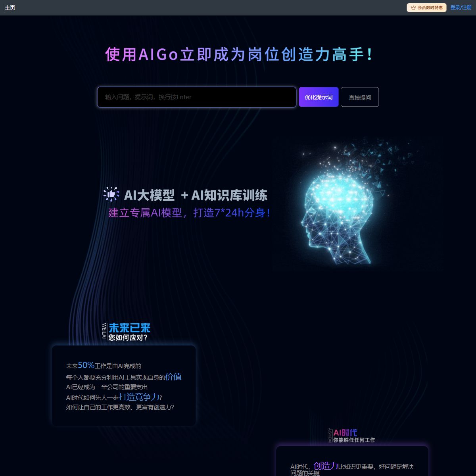Open the 主页 home menu item
476x476 pixels.
(10, 8)
